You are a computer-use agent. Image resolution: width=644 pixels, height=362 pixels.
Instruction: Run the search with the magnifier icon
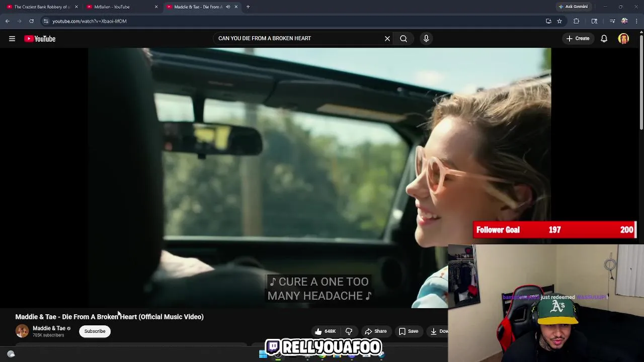[x=404, y=38]
